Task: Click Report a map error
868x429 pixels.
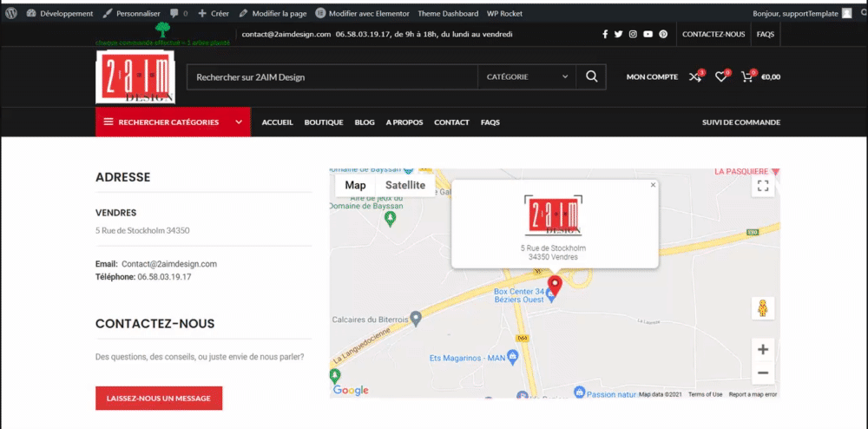Action: point(753,394)
